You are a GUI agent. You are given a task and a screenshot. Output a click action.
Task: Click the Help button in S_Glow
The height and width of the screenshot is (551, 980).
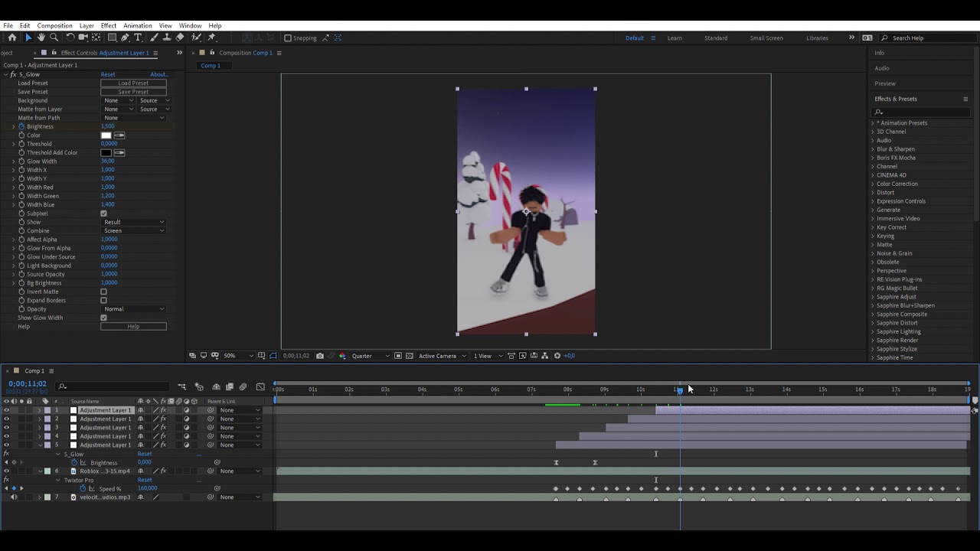[133, 327]
